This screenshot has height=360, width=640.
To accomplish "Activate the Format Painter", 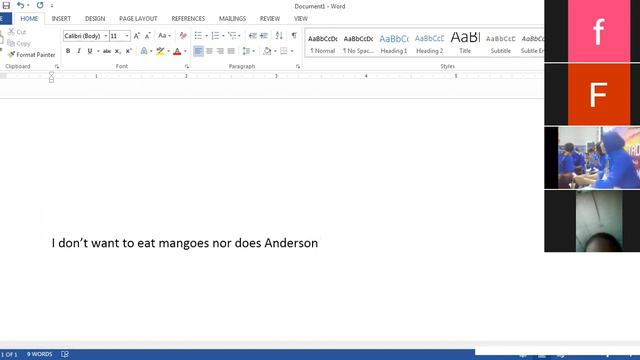I will (32, 55).
